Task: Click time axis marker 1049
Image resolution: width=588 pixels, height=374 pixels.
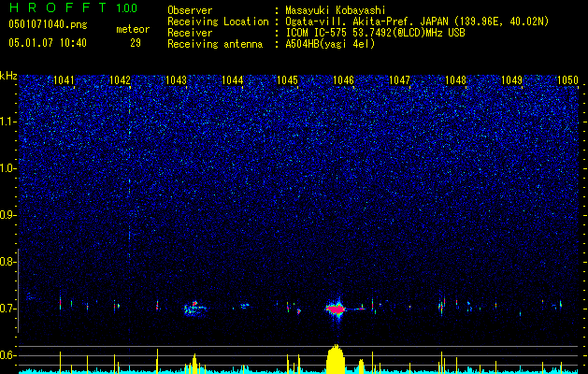Action: 511,80
